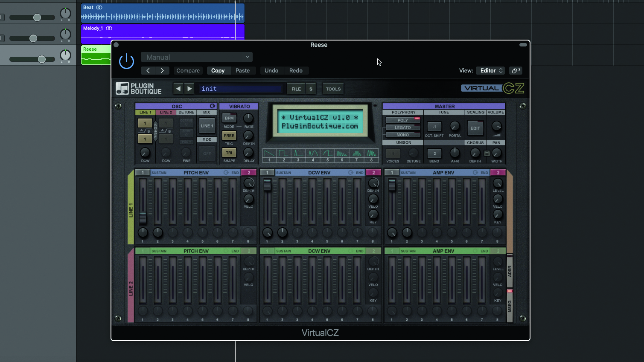
Task: Click the Compare button
Action: 188,70
